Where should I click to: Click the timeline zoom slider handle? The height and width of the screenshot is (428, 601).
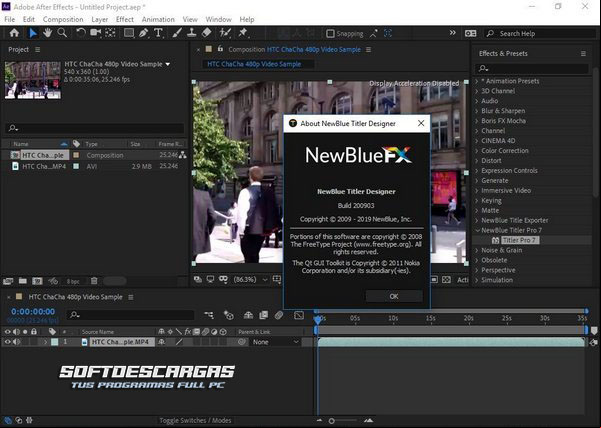tap(332, 421)
